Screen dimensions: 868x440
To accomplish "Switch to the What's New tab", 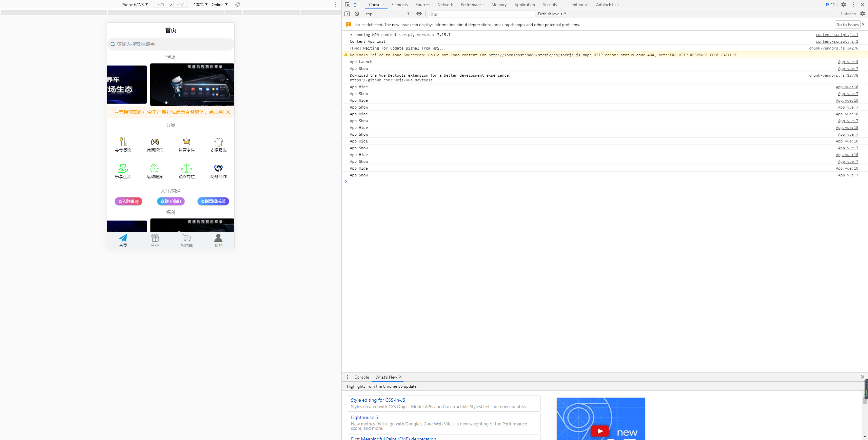I will click(386, 377).
